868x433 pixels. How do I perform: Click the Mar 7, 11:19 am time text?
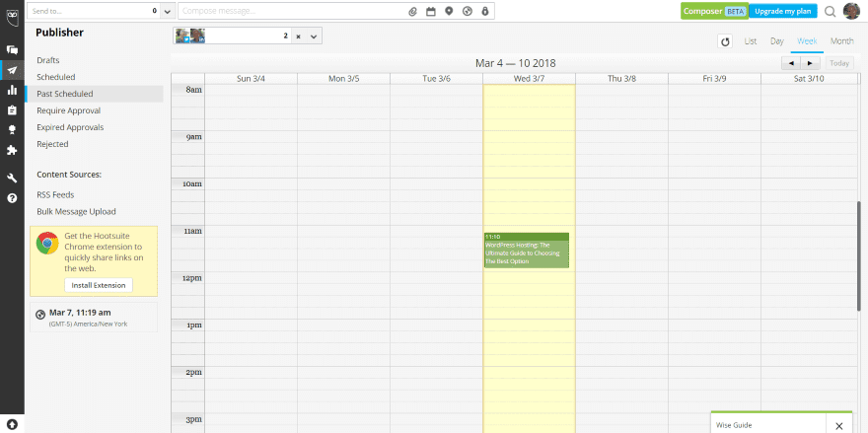(x=78, y=313)
